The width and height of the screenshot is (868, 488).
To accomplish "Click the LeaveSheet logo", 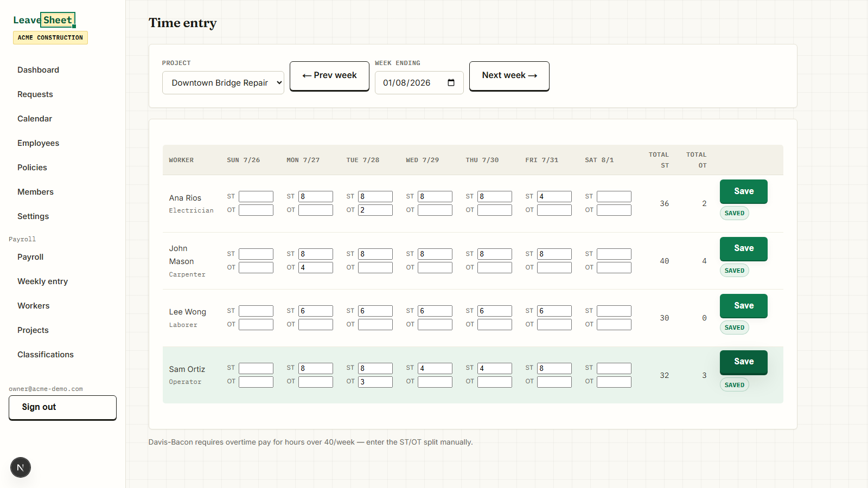I will click(x=44, y=20).
